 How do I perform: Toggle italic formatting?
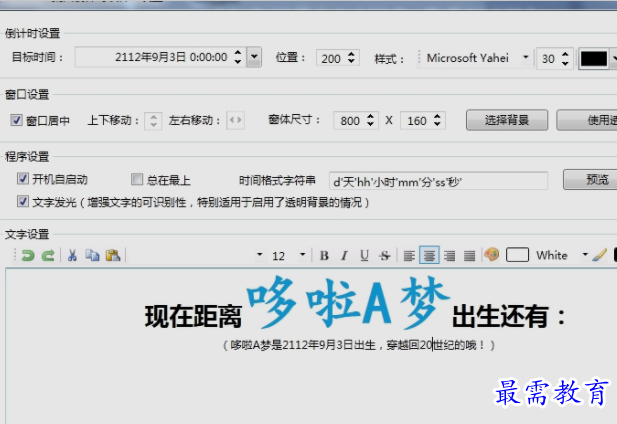[x=344, y=256]
